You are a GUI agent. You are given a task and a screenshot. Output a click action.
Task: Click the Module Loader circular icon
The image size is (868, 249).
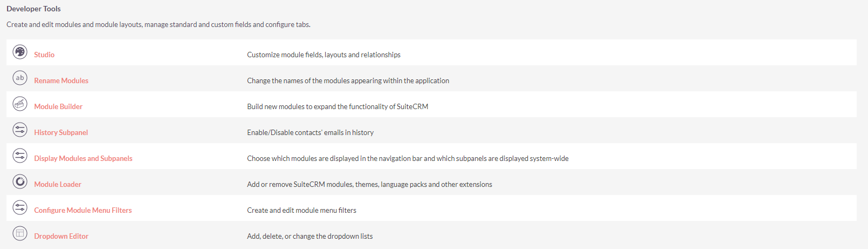pyautogui.click(x=20, y=181)
